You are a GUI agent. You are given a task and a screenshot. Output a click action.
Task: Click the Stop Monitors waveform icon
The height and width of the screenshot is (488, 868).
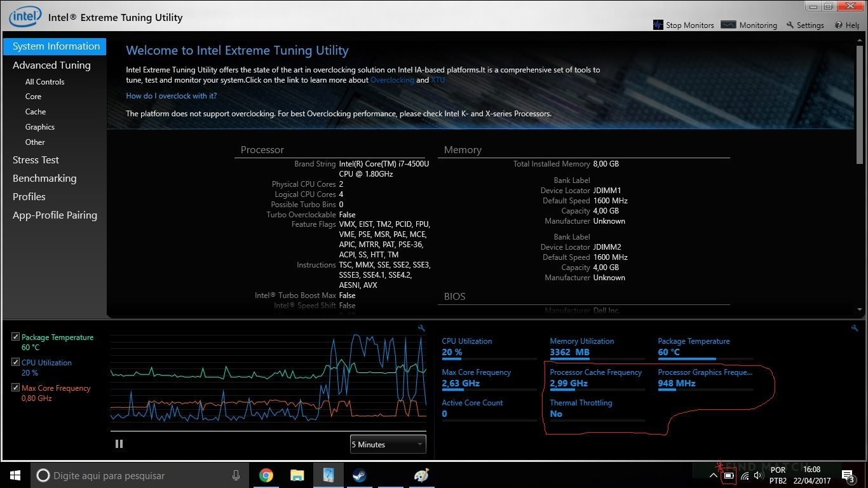(658, 25)
